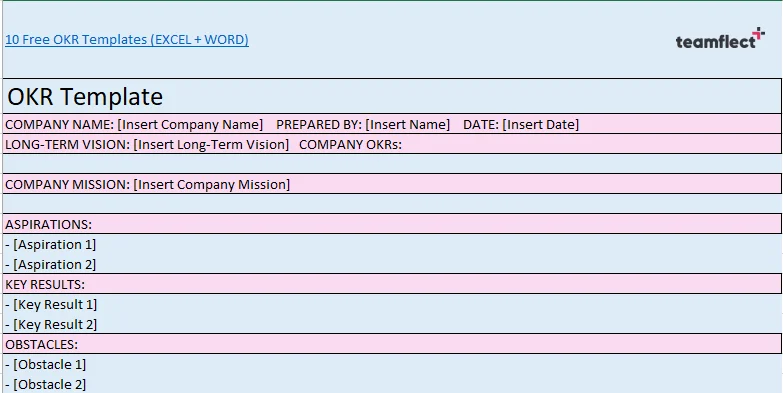
Task: Click the DATE: [Insert Date] text
Action: click(521, 124)
